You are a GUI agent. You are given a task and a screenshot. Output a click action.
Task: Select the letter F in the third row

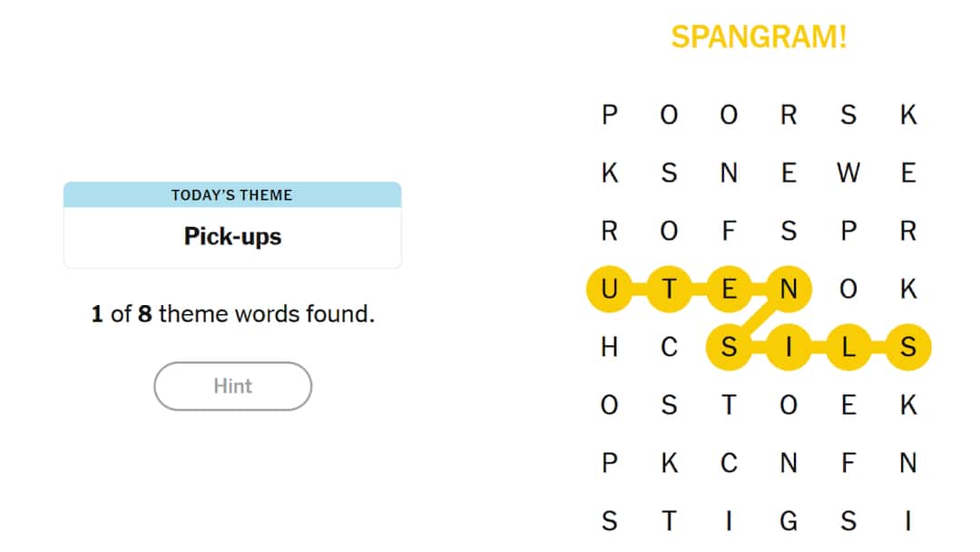[x=729, y=231]
